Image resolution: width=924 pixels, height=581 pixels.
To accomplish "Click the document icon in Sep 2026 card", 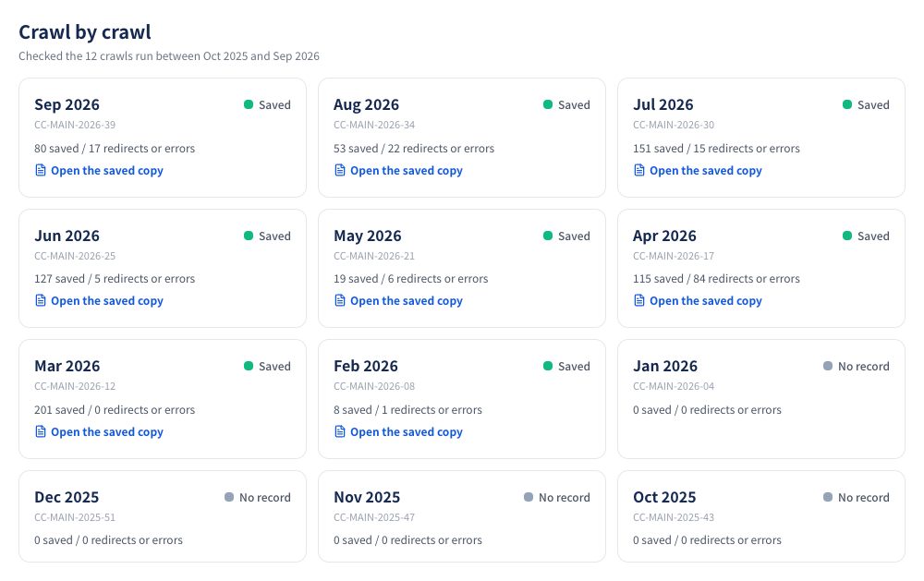I will pyautogui.click(x=41, y=170).
